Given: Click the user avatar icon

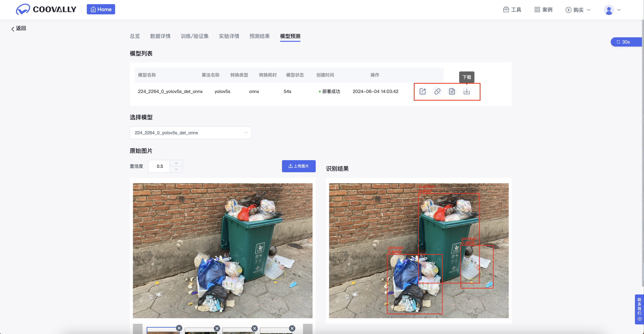Looking at the screenshot, I should 609,10.
